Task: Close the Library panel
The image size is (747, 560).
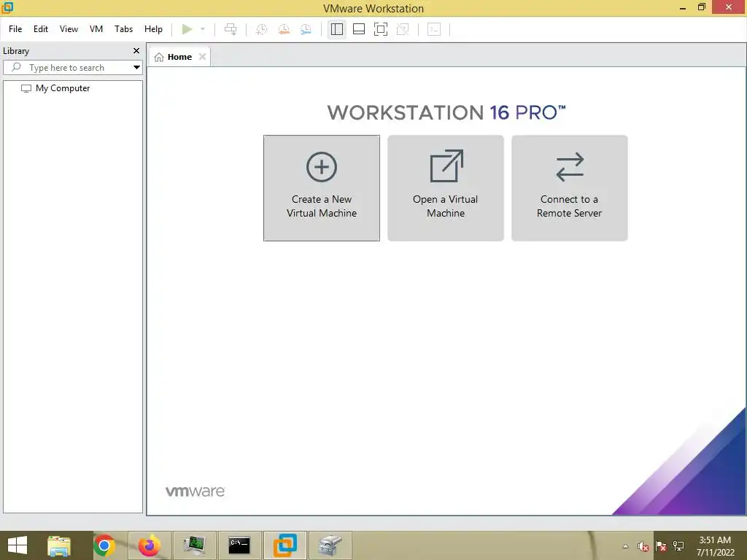Action: 136,50
